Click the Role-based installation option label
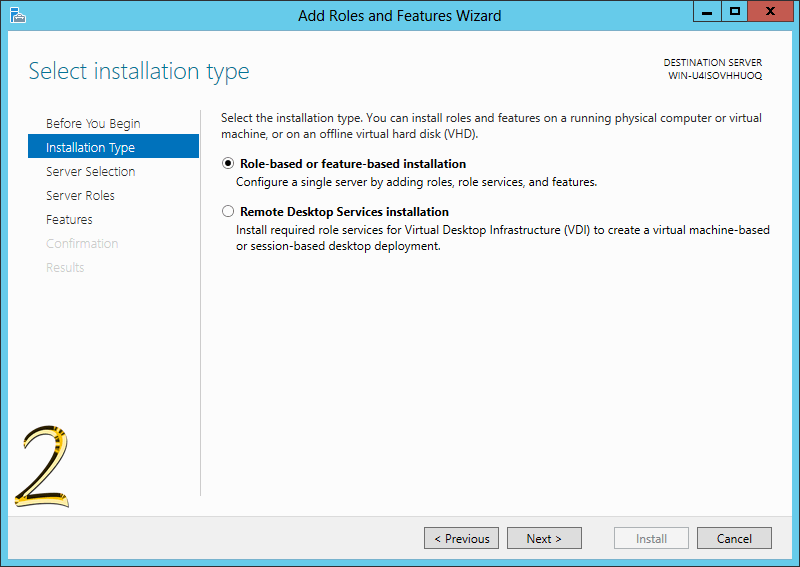800x567 pixels. [353, 164]
